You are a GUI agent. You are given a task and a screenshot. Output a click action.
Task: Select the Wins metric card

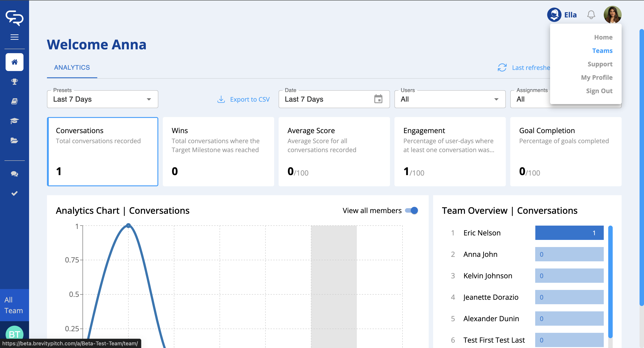point(218,151)
